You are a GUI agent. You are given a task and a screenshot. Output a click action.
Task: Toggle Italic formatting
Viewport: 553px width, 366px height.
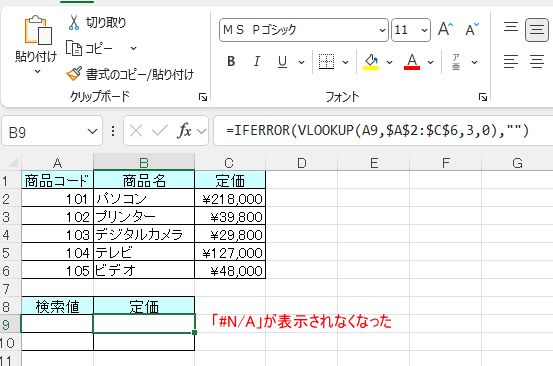tap(257, 62)
